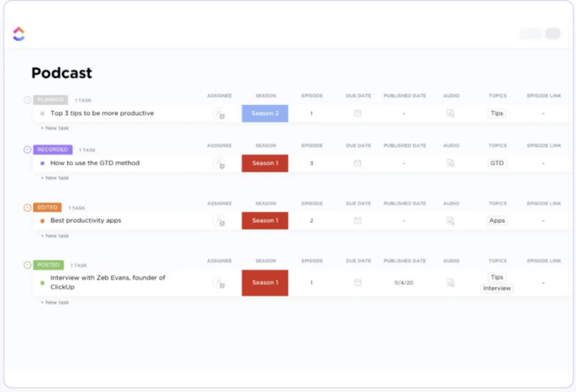The image size is (576, 392).
Task: Click the Podcast list title
Action: pyautogui.click(x=61, y=73)
